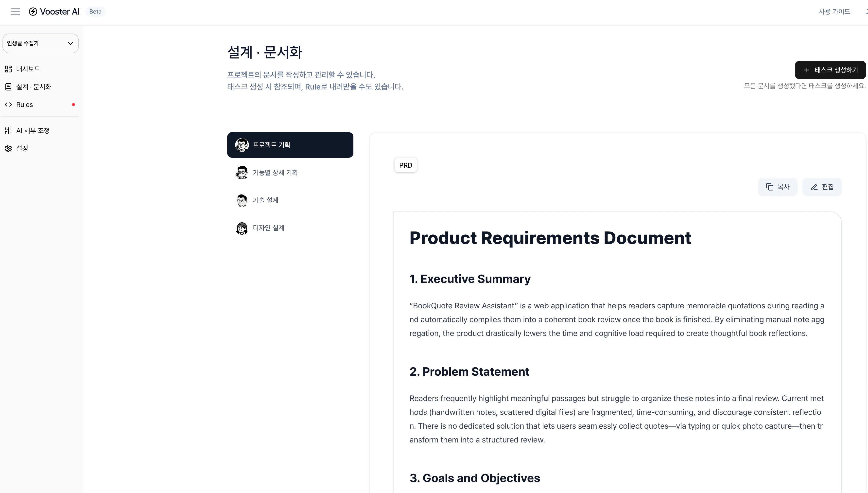Viewport: 868px width, 493px height.
Task: Click the 복사 copy icon
Action: point(770,187)
